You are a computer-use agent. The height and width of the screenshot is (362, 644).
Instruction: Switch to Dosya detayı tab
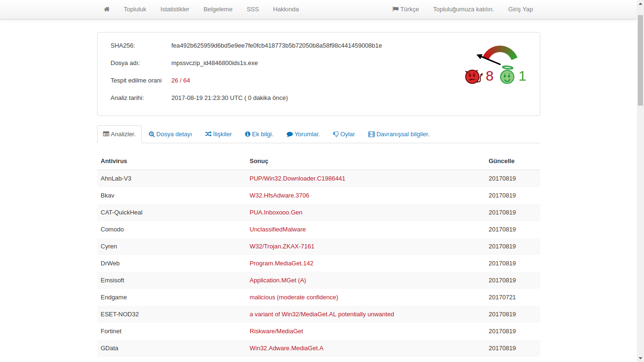[170, 134]
